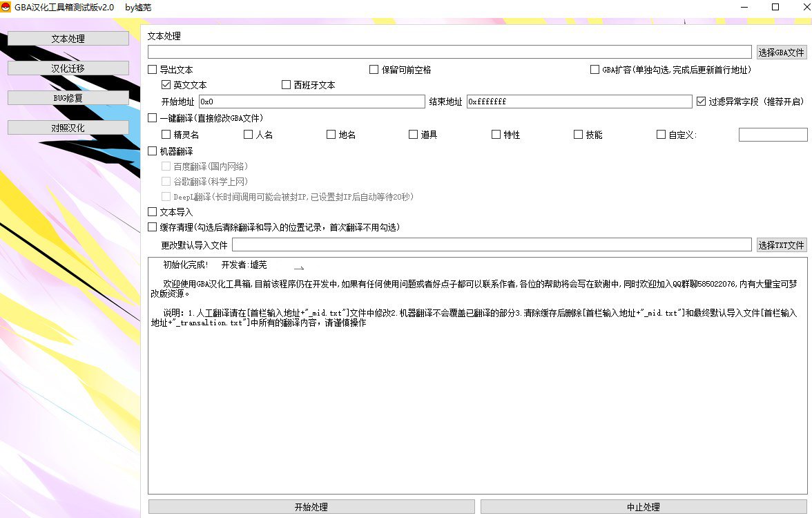Tick the 精灵名 checkbox
The width and height of the screenshot is (812, 518).
166,135
